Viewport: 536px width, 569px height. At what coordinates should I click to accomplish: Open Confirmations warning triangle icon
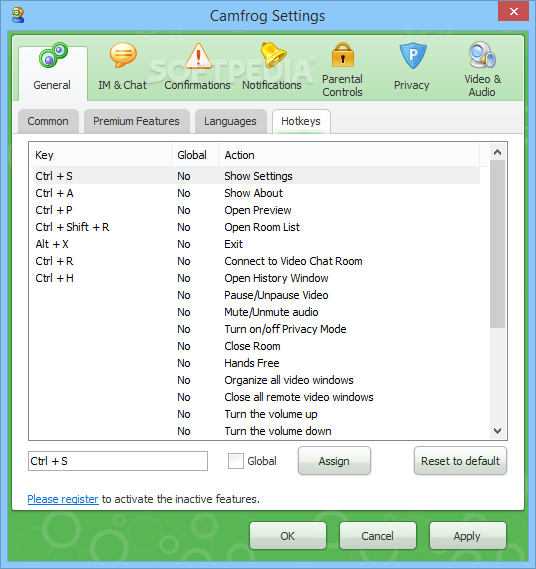tap(198, 56)
